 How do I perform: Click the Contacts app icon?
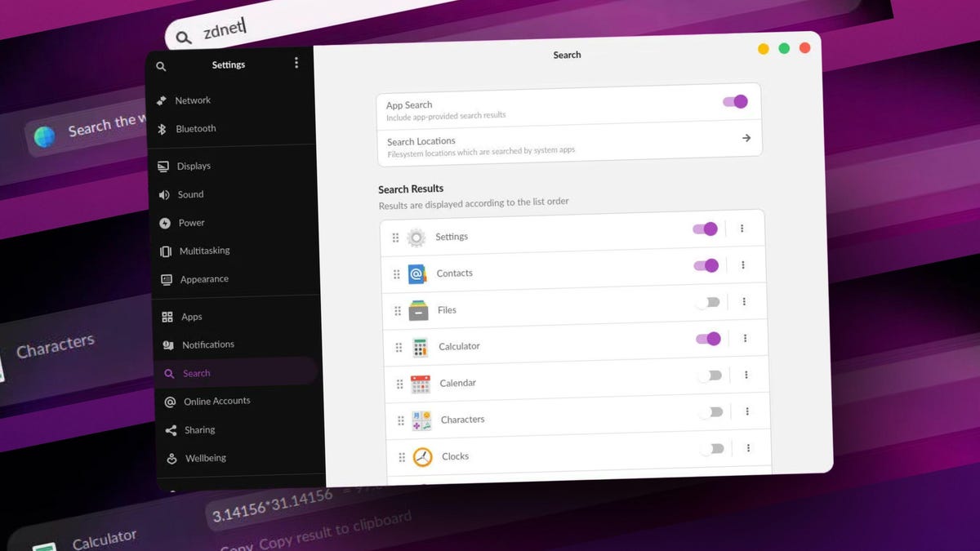pos(417,273)
